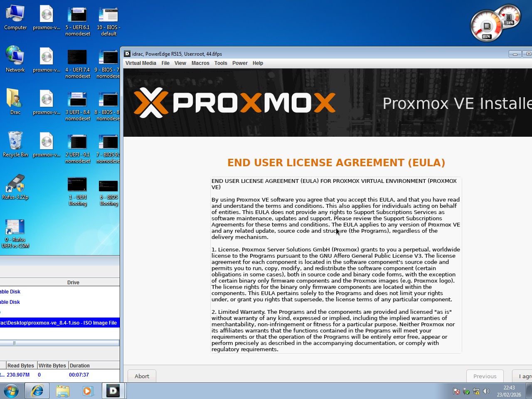Click the Duration column header
Image resolution: width=532 pixels, height=399 pixels.
(94, 366)
